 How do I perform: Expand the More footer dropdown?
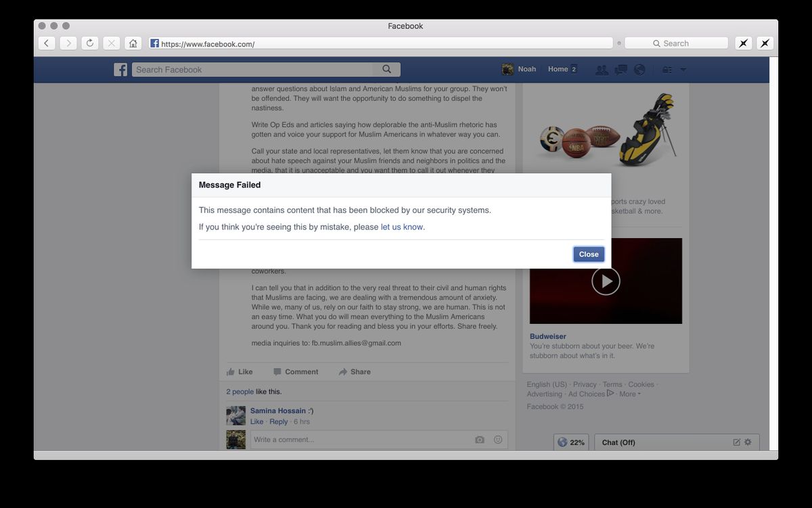(x=629, y=394)
